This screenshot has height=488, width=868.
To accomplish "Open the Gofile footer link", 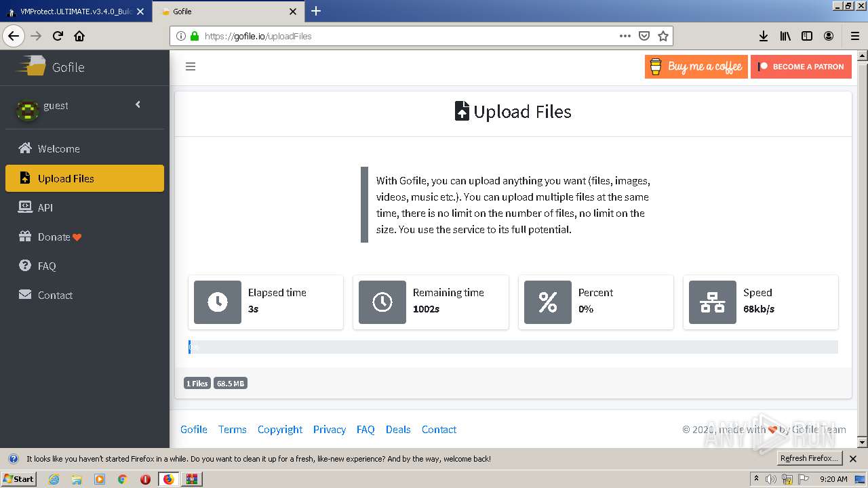I will coord(194,429).
